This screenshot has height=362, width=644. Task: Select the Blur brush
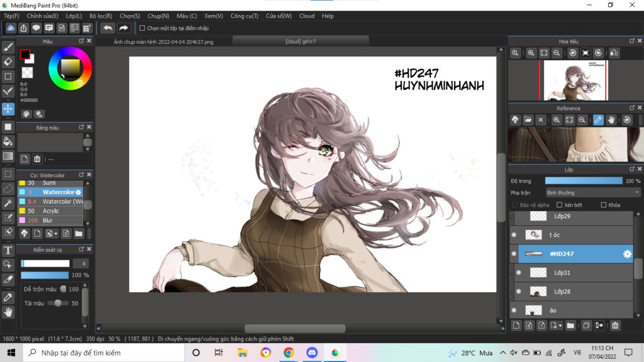click(x=50, y=221)
